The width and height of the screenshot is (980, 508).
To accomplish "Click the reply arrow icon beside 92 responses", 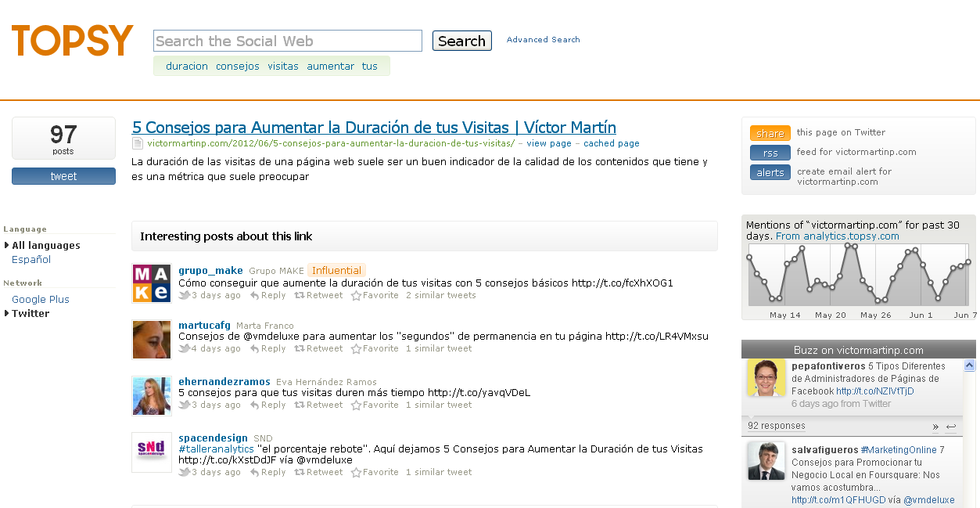I will pyautogui.click(x=951, y=427).
